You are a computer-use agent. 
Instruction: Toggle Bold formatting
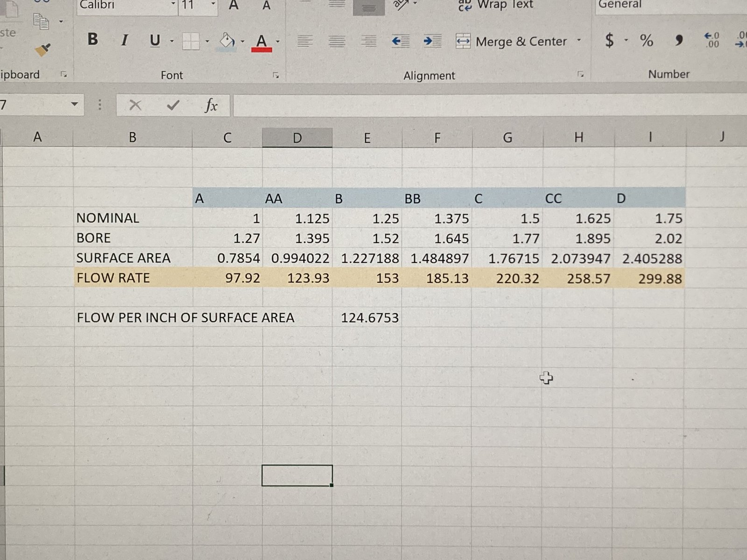click(92, 40)
